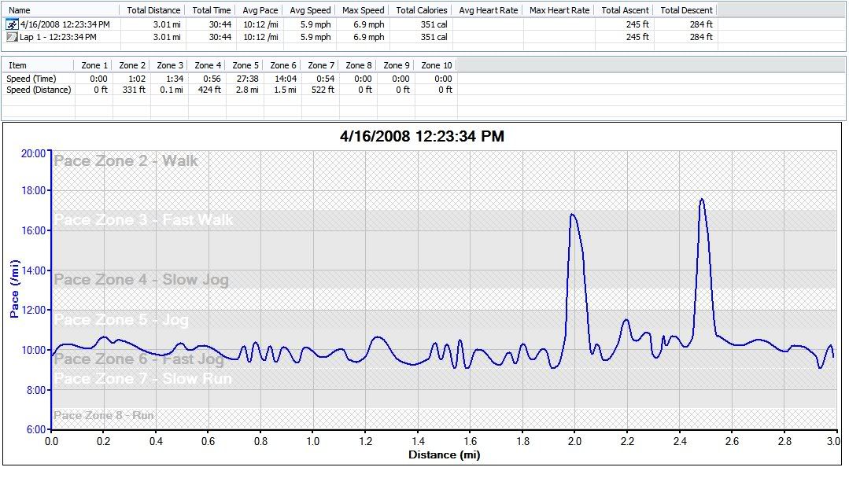Image resolution: width=849 pixels, height=504 pixels.
Task: Click the Total Descent column header
Action: pyautogui.click(x=686, y=10)
